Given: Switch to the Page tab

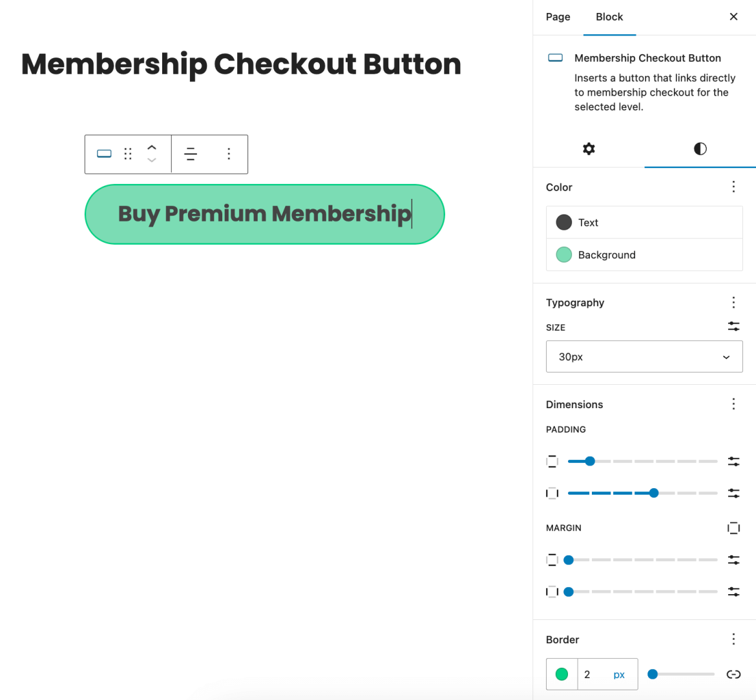Looking at the screenshot, I should coord(558,17).
